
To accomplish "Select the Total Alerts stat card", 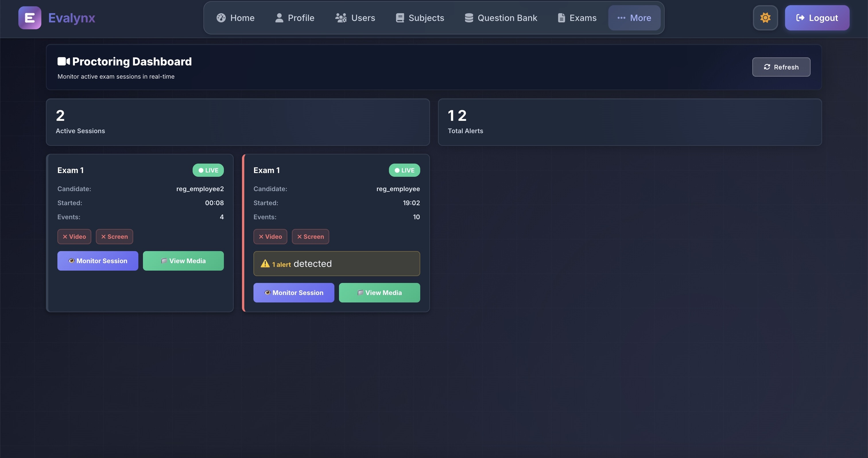I will pos(629,122).
